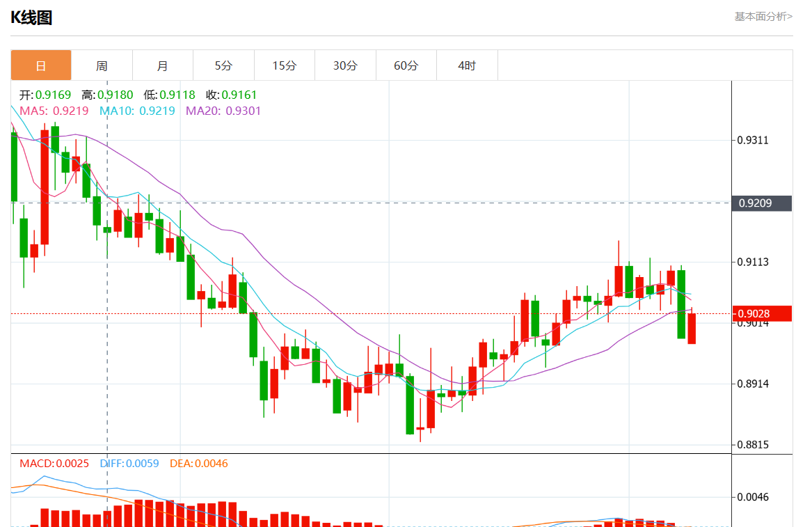
Task: Click the K线图 heading
Action: point(31,17)
